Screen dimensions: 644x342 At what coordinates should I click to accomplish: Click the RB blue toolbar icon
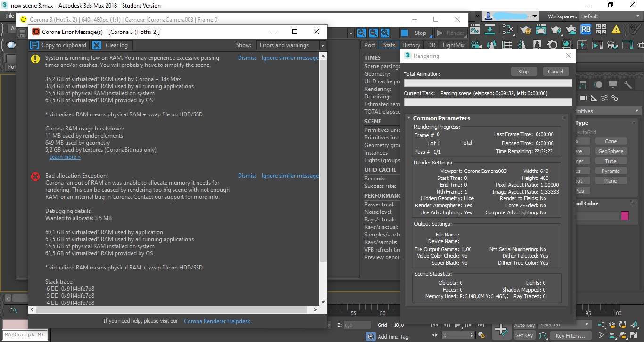tap(586, 30)
